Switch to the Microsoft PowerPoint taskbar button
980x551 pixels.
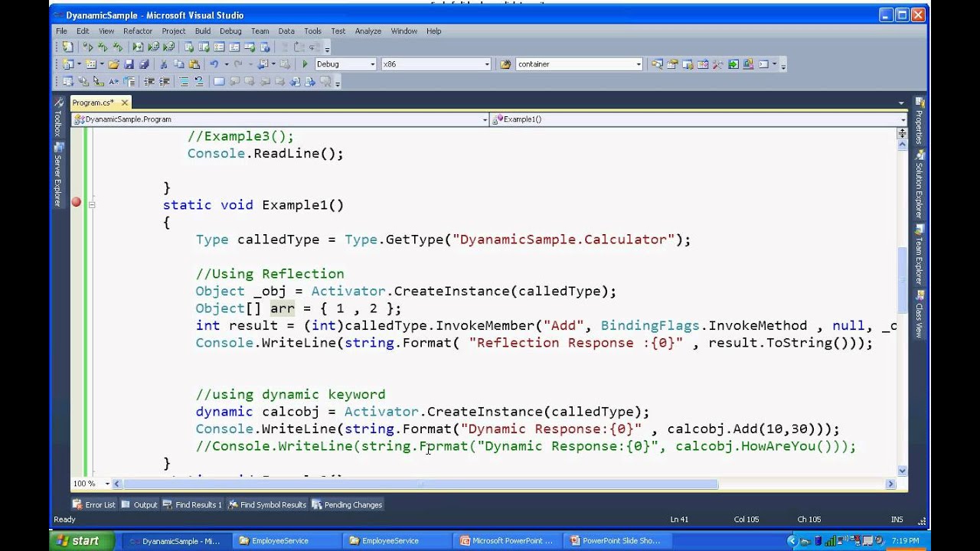click(x=507, y=540)
